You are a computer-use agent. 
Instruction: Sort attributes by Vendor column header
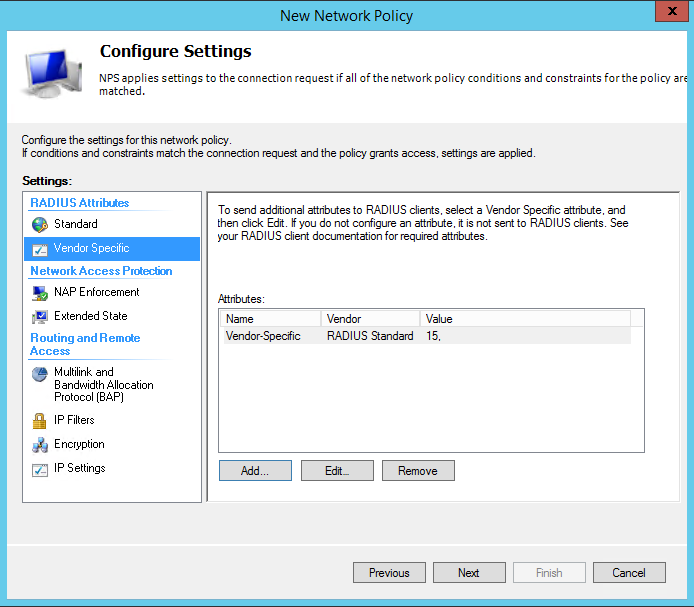click(370, 319)
